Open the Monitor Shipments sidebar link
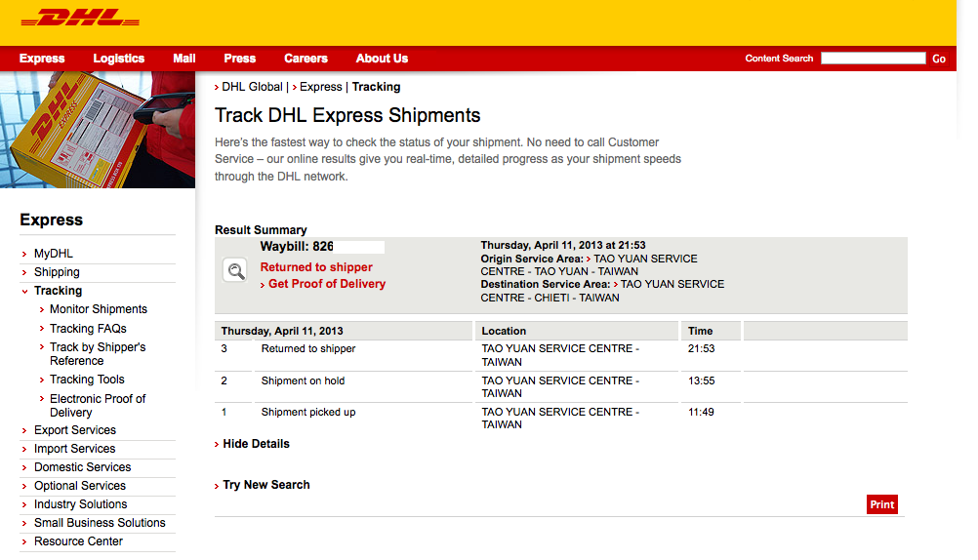 click(x=99, y=309)
